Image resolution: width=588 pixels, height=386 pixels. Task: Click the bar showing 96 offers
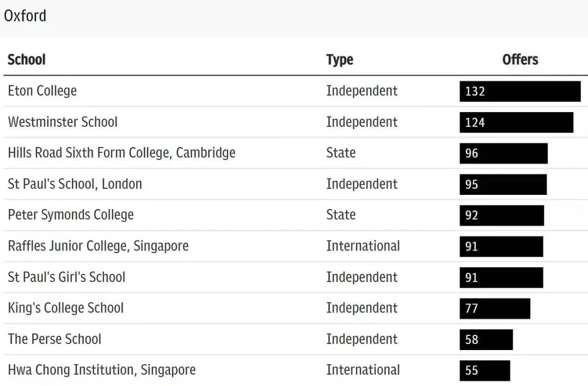tap(504, 154)
